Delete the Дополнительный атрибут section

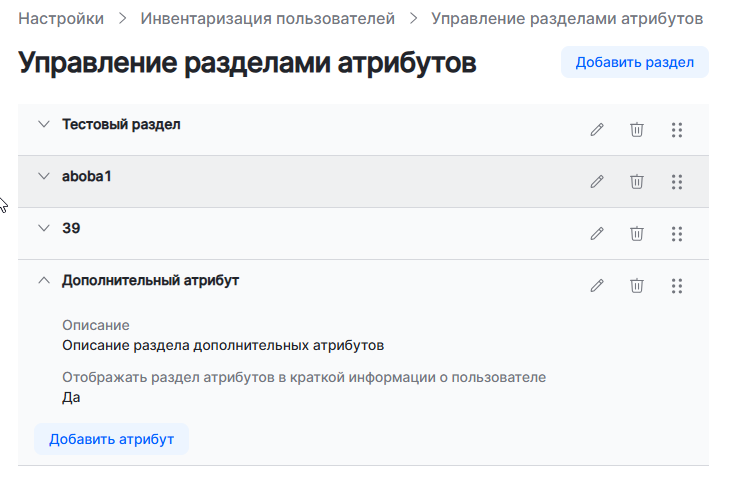click(636, 285)
